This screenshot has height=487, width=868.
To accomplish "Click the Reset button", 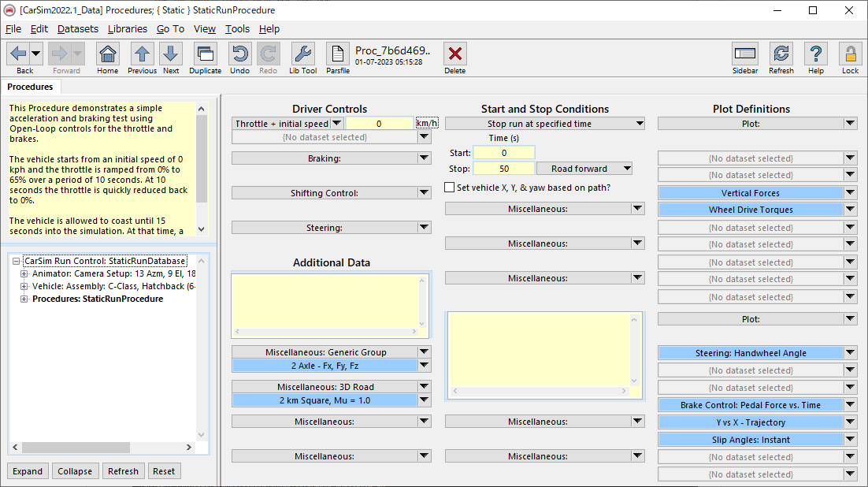I will [x=164, y=471].
